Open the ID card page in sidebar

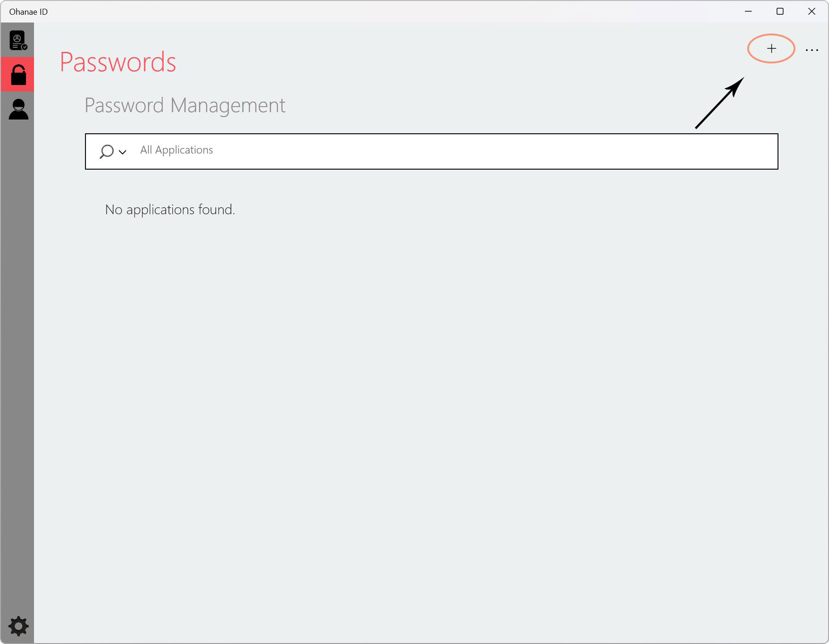[18, 40]
